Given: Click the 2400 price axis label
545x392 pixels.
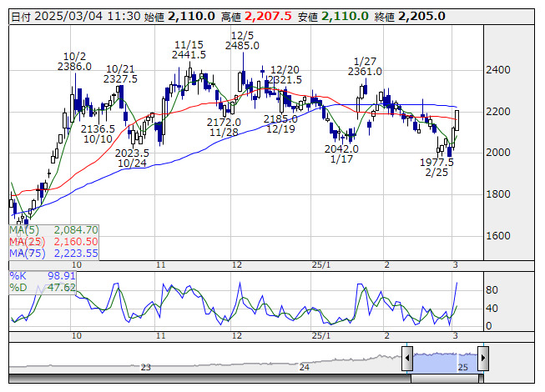Looking at the screenshot, I should (498, 70).
